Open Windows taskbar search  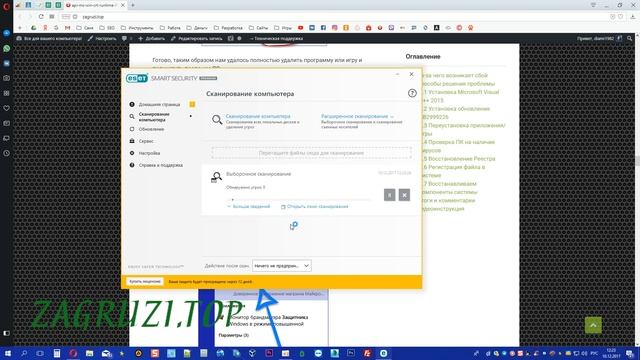[x=24, y=353]
